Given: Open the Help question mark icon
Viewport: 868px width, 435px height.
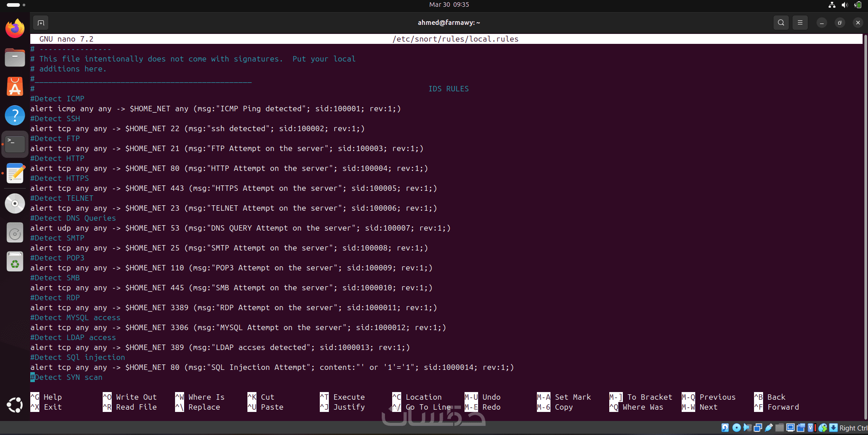Looking at the screenshot, I should tap(15, 115).
